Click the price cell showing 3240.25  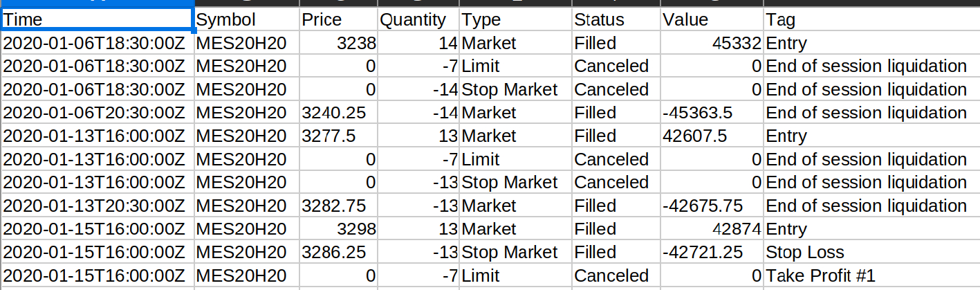click(x=338, y=113)
